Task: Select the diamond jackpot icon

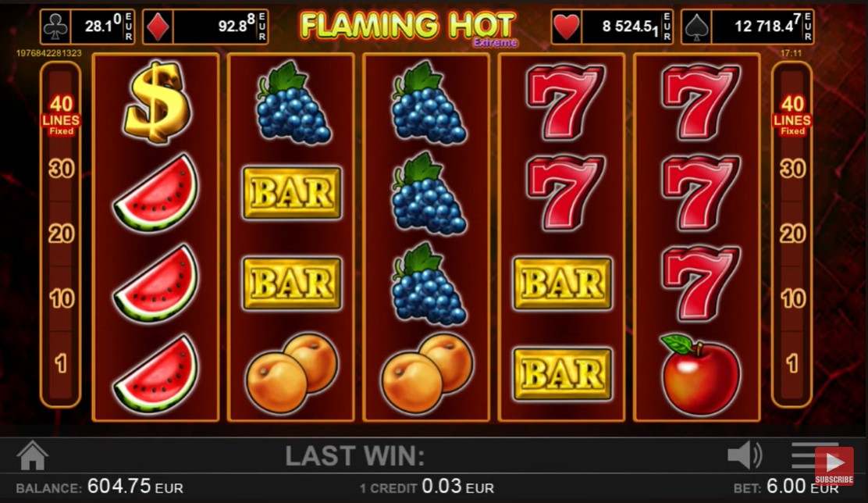Action: click(x=158, y=27)
